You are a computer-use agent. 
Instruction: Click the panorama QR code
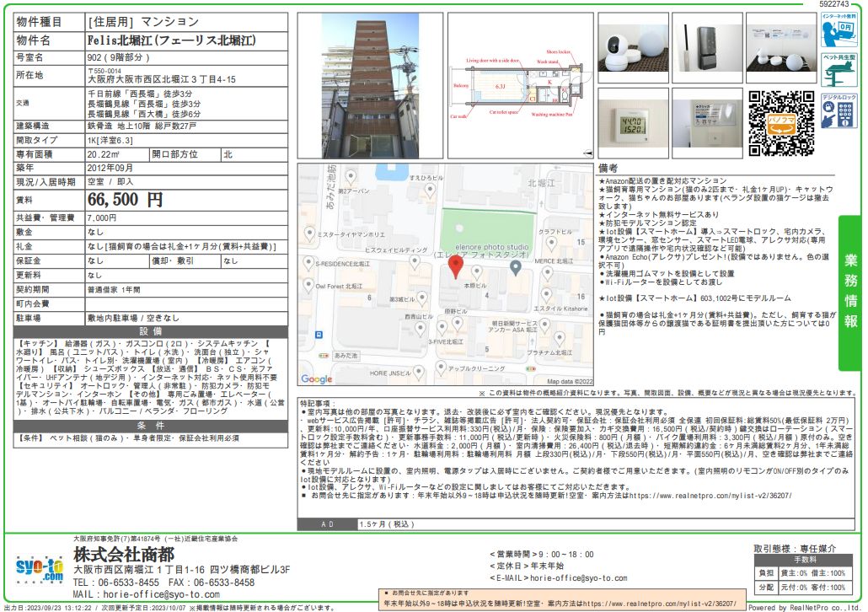point(781,123)
